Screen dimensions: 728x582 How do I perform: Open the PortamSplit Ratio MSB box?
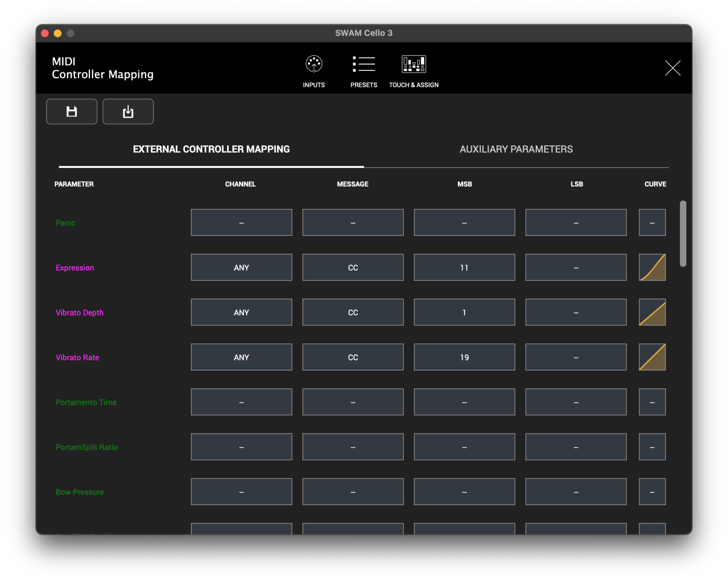[464, 447]
